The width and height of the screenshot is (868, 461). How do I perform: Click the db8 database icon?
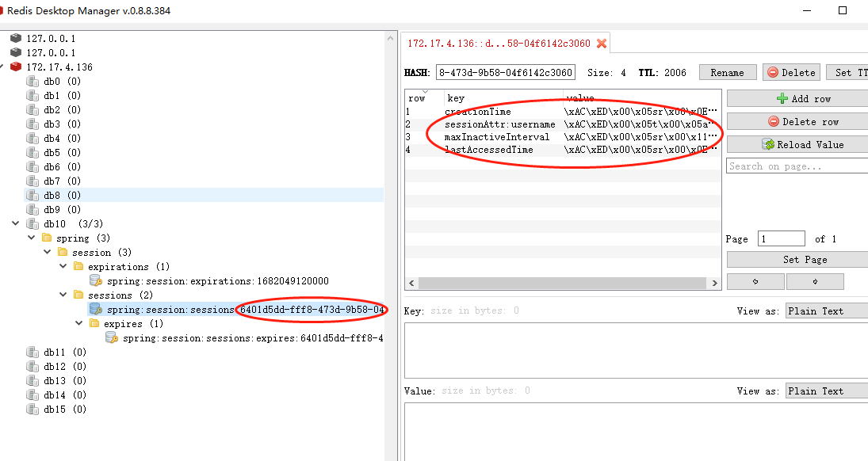click(33, 196)
